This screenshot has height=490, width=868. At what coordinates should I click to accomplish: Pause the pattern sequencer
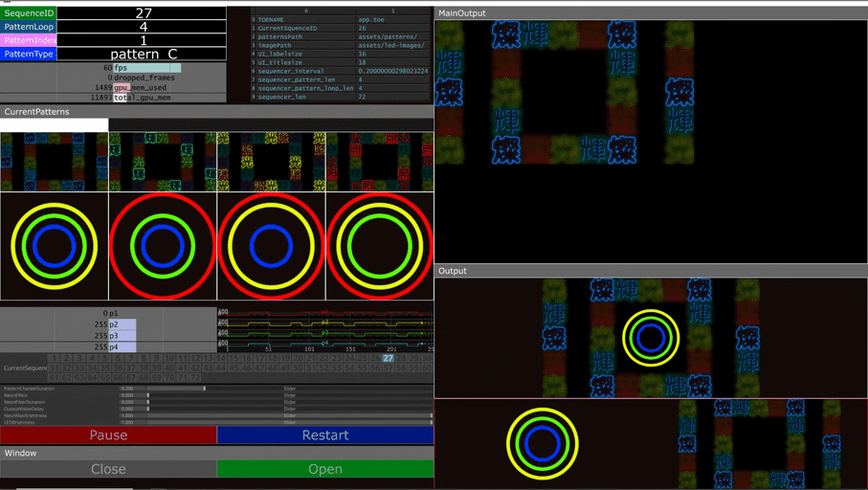[x=108, y=435]
